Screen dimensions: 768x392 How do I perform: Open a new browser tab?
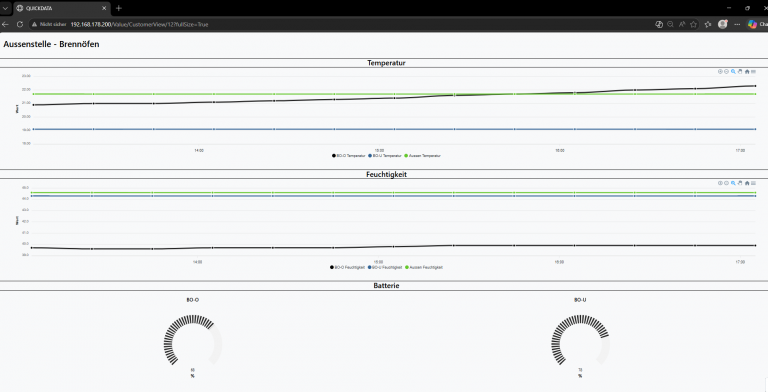pyautogui.click(x=119, y=8)
